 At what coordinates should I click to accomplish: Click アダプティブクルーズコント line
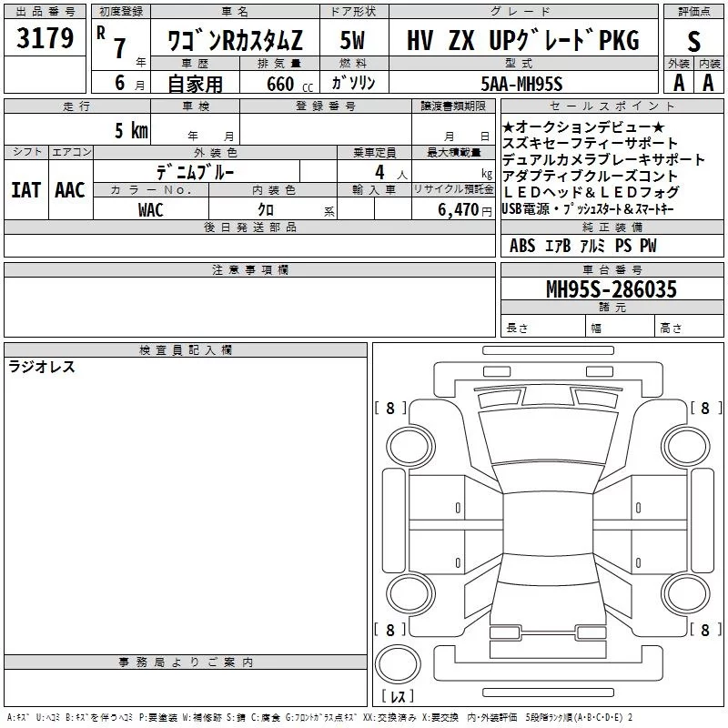click(590, 176)
